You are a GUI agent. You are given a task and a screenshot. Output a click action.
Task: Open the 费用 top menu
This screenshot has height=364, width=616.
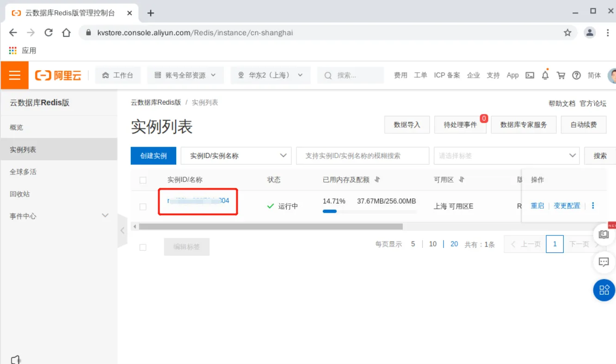tap(400, 75)
